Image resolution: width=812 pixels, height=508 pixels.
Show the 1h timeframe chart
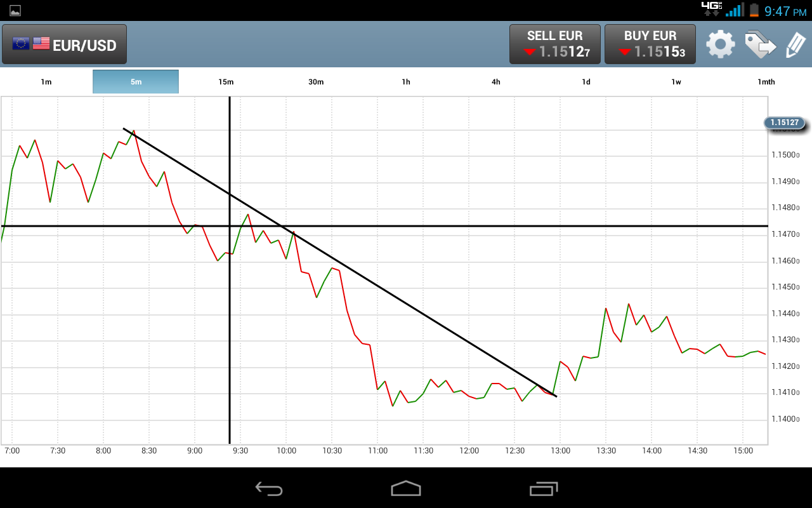point(406,82)
